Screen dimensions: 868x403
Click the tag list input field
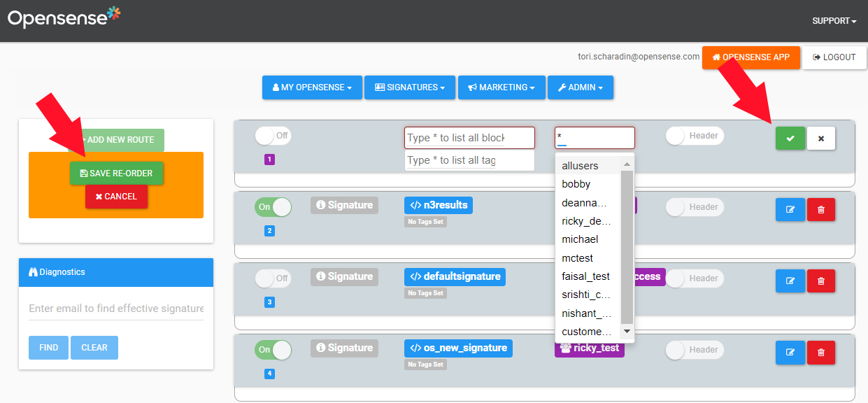pyautogui.click(x=469, y=160)
